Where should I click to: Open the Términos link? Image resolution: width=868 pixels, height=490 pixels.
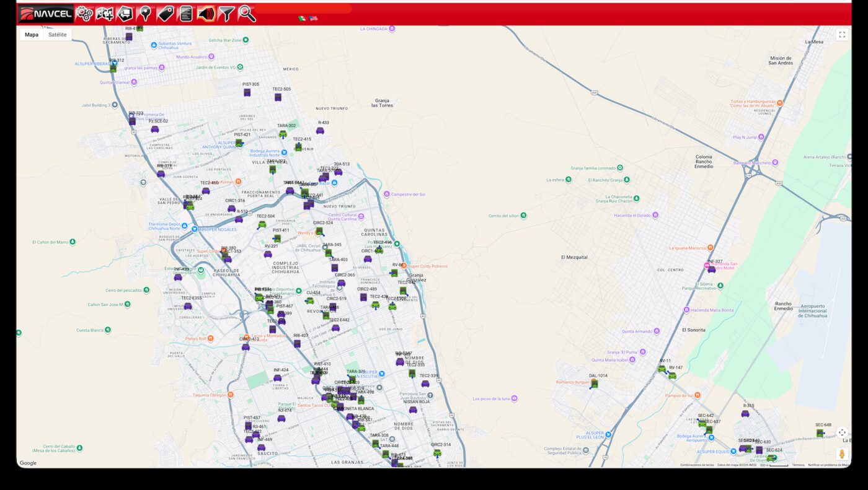tap(798, 465)
